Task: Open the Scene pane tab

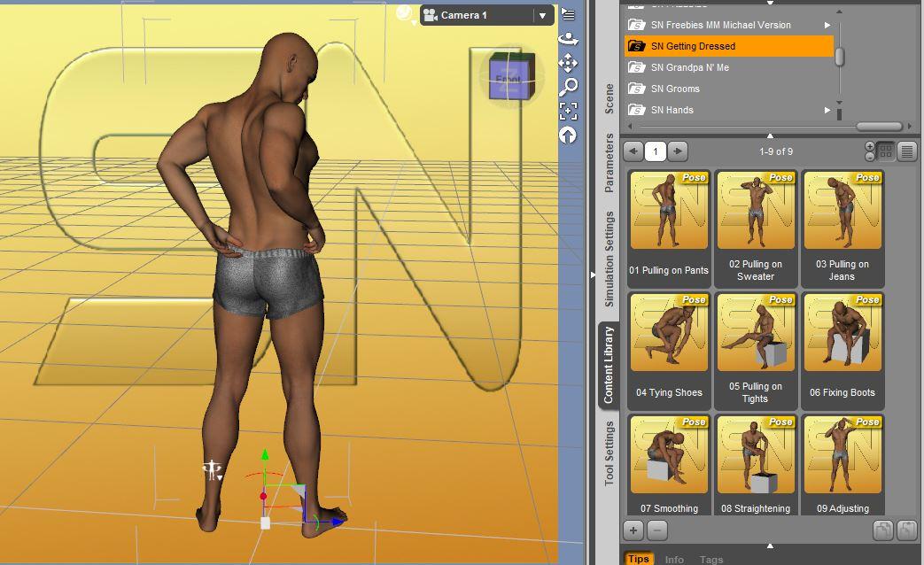Action: 609,98
